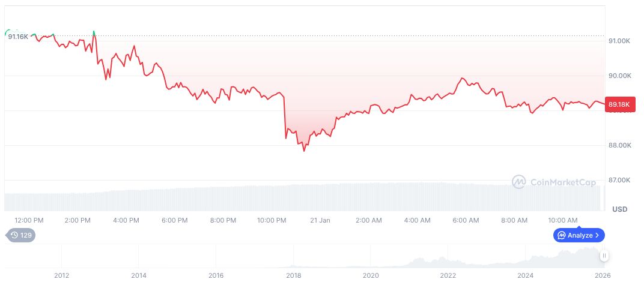
Task: Click the clock icon in the 129 badge
Action: click(14, 235)
